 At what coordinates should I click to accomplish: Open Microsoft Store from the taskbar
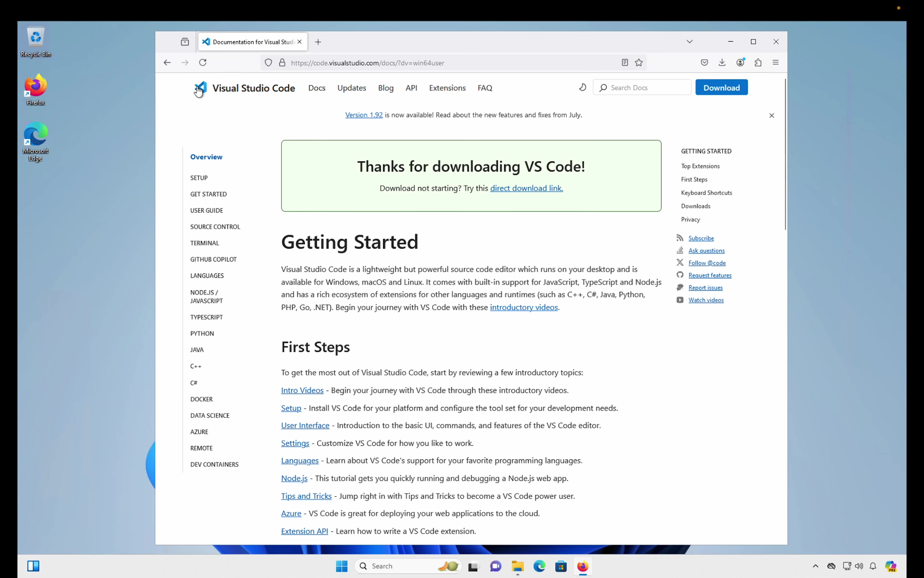(x=561, y=566)
